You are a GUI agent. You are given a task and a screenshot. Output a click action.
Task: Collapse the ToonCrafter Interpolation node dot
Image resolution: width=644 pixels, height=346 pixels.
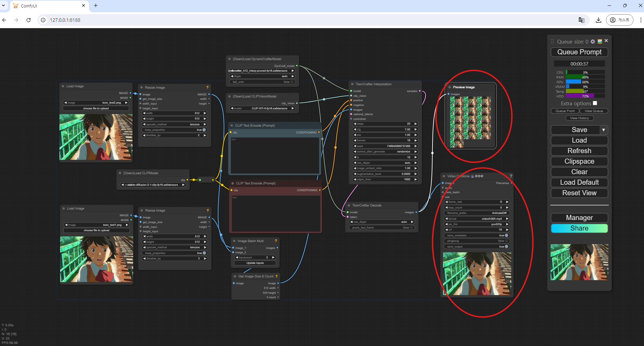[352, 84]
